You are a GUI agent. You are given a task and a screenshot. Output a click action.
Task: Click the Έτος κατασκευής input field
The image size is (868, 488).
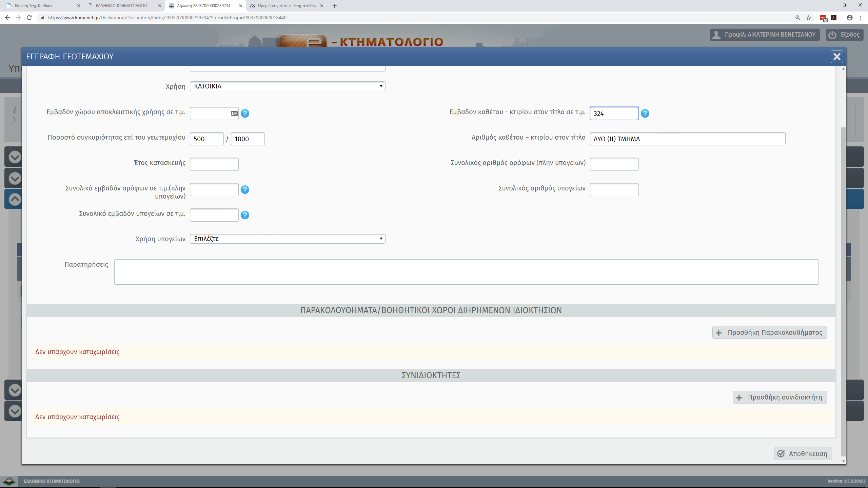214,164
